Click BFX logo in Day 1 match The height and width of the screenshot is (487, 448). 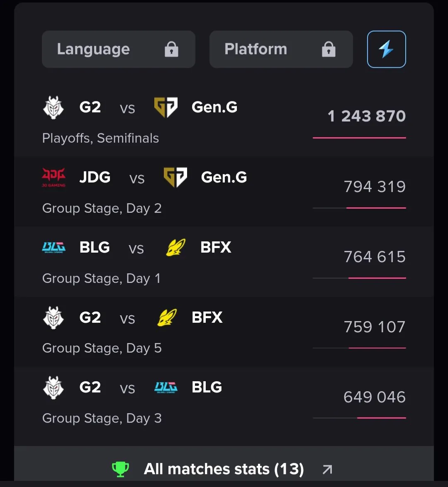(175, 248)
